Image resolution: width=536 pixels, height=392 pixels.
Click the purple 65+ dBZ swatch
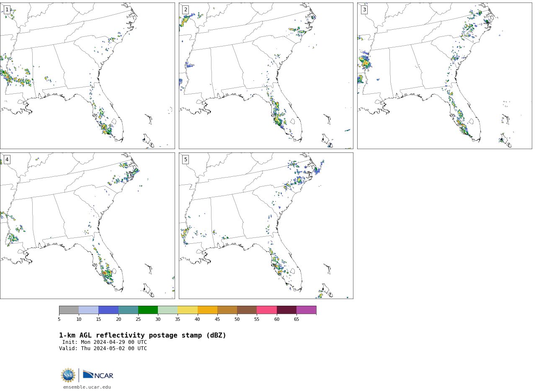(x=306, y=310)
